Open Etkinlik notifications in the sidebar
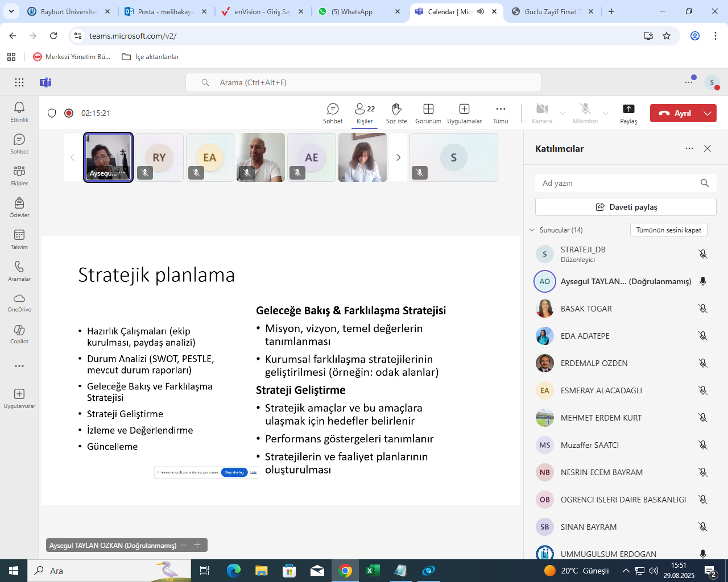Image resolution: width=728 pixels, height=582 pixels. (19, 111)
